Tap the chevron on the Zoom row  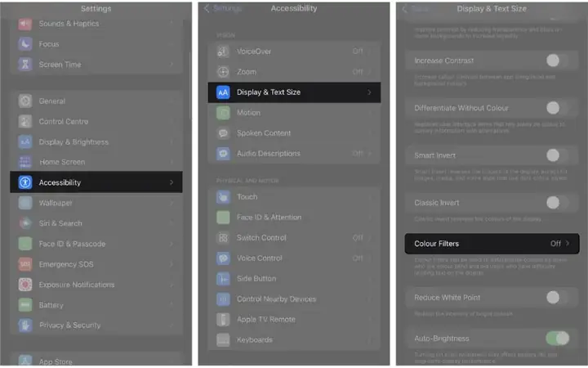tap(369, 72)
